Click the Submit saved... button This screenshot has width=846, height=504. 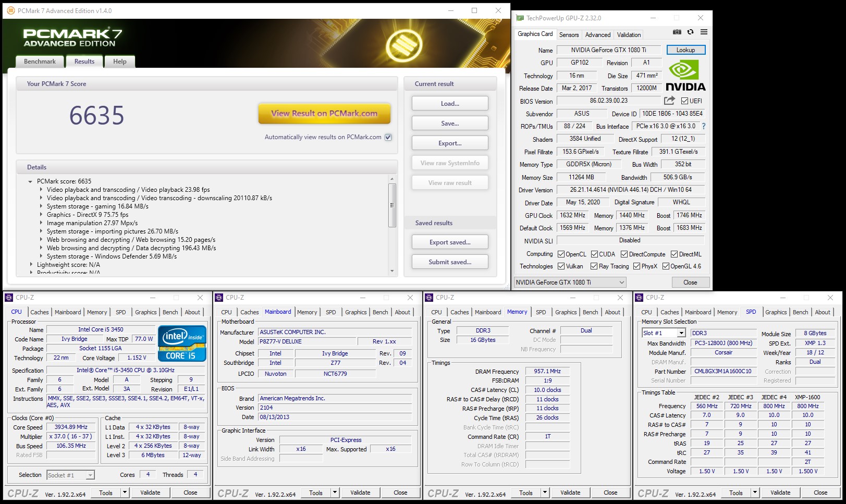450,262
